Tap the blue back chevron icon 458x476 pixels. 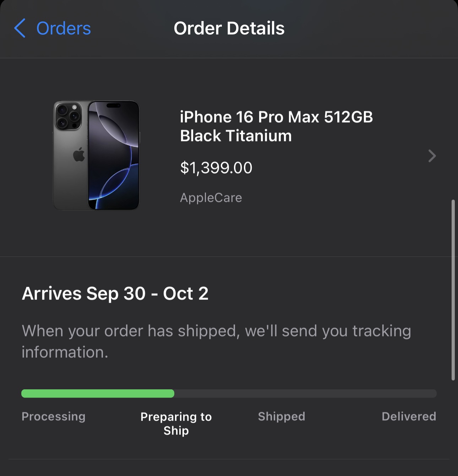(20, 28)
